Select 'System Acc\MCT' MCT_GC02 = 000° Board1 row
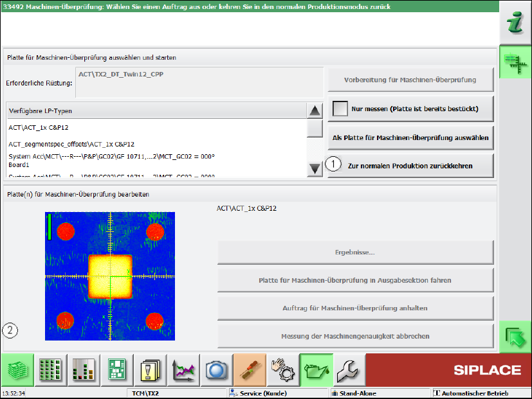 click(156, 161)
